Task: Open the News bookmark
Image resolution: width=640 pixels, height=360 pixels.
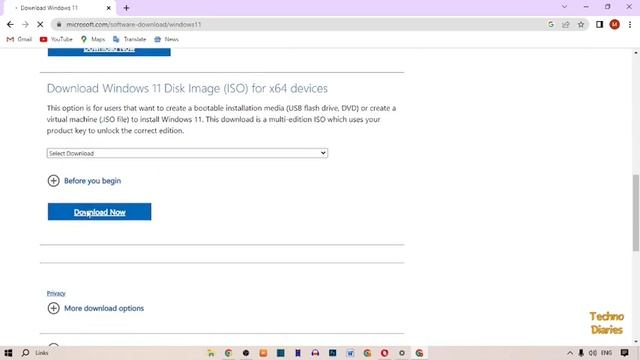Action: coord(167,39)
